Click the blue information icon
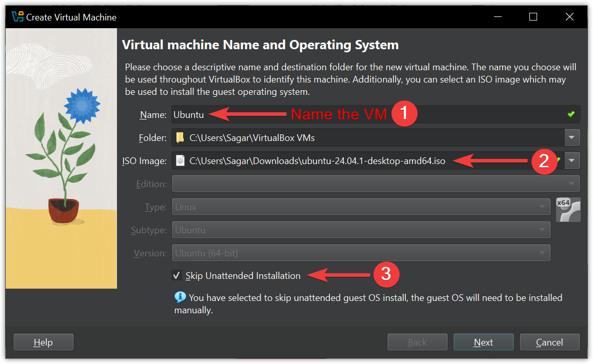Image resolution: width=593 pixels, height=364 pixels. [x=180, y=297]
